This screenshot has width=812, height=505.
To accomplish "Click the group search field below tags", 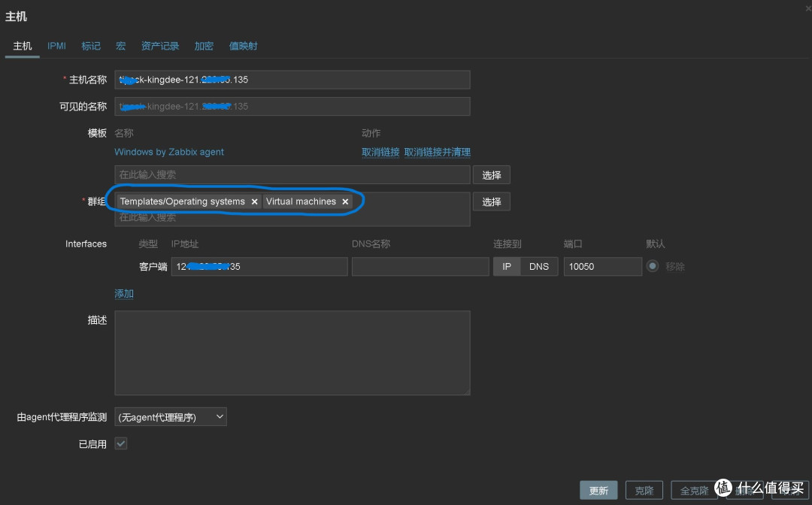I will click(x=292, y=218).
